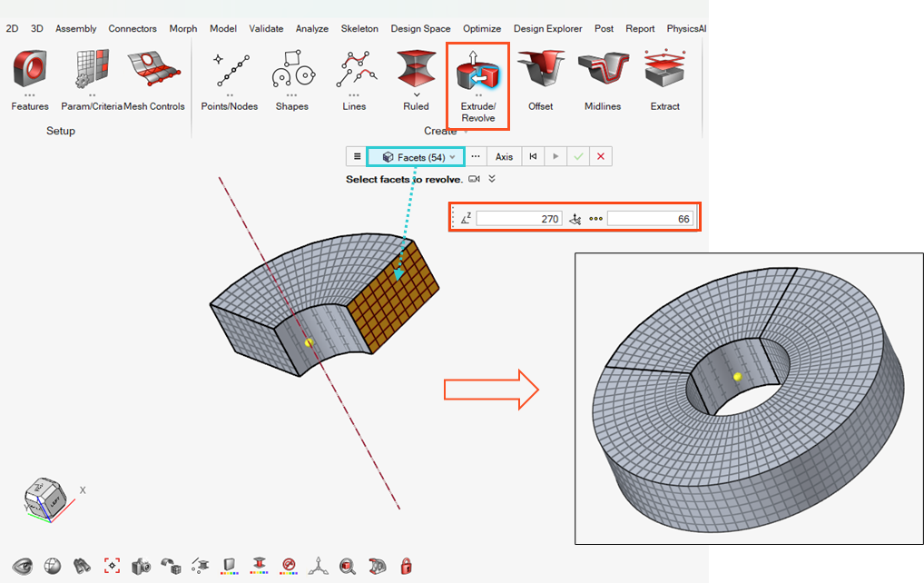Expand Lines secondary tools dots
The height and width of the screenshot is (583, 924).
tap(354, 95)
